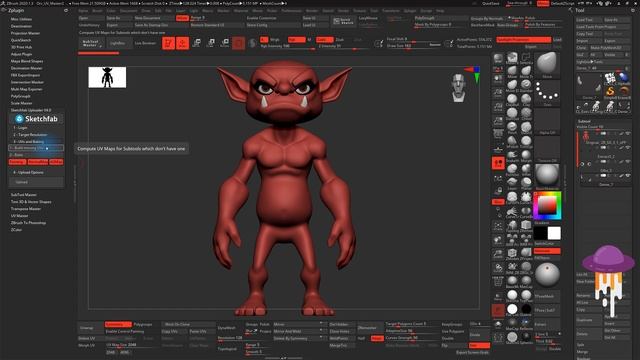Select the hPolish brush icon
The image size is (640, 360).
coord(512,142)
